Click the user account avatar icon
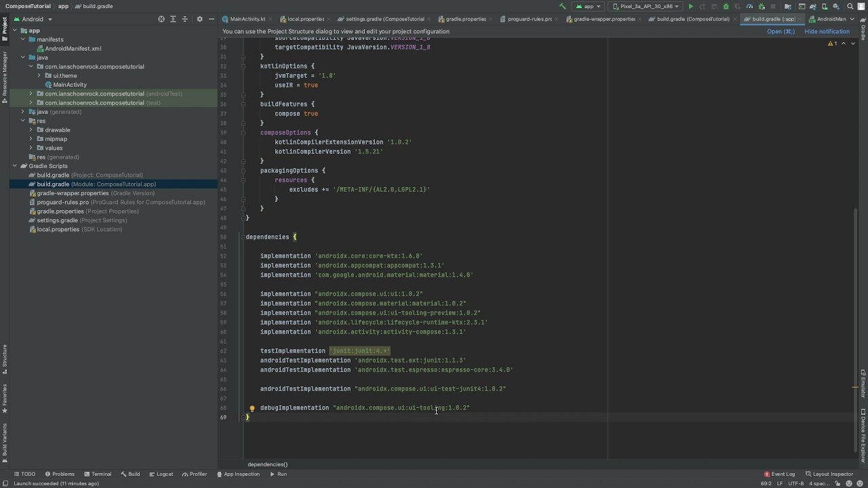 (x=863, y=6)
